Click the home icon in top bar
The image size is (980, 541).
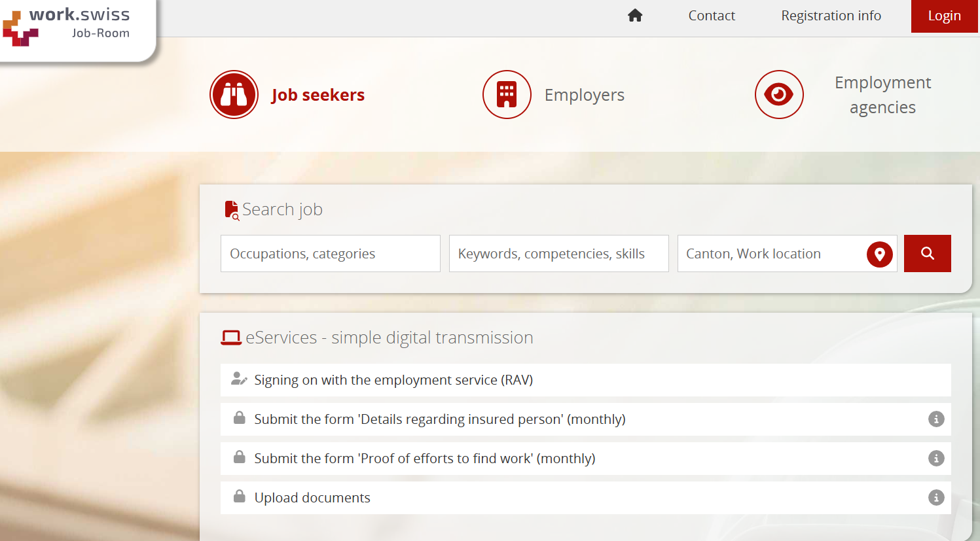pos(634,16)
